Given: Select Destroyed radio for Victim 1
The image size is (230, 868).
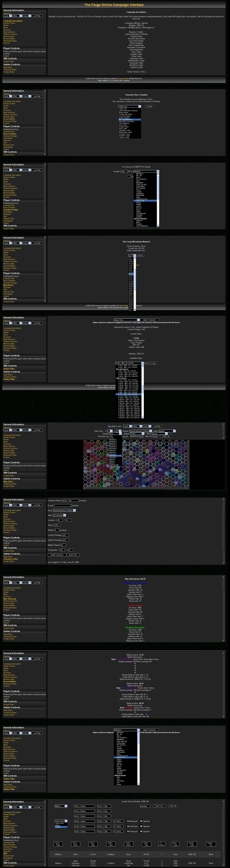Looking at the screenshot, I should click(x=128, y=821).
